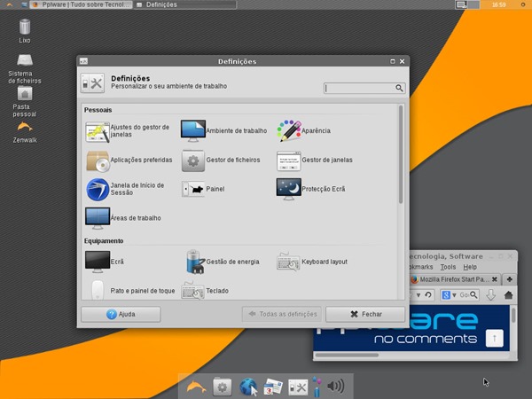
Task: Click the Zenwalk dolphin dock icon
Action: [196, 387]
